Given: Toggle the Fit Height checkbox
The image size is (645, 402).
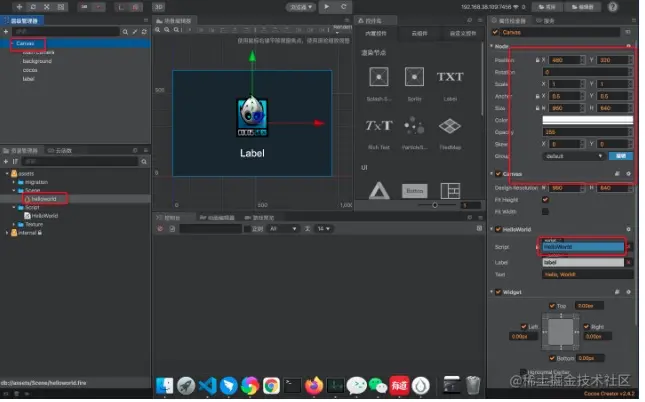Looking at the screenshot, I should [x=545, y=200].
